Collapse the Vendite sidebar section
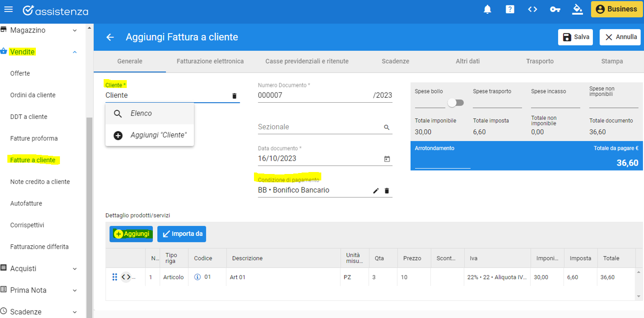This screenshot has height=318, width=644. tap(75, 52)
